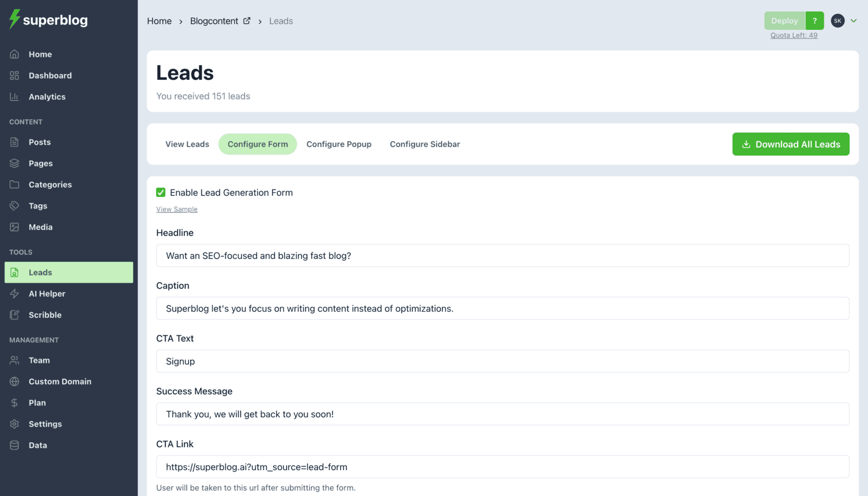Switch to the View Leads tab

tap(187, 144)
